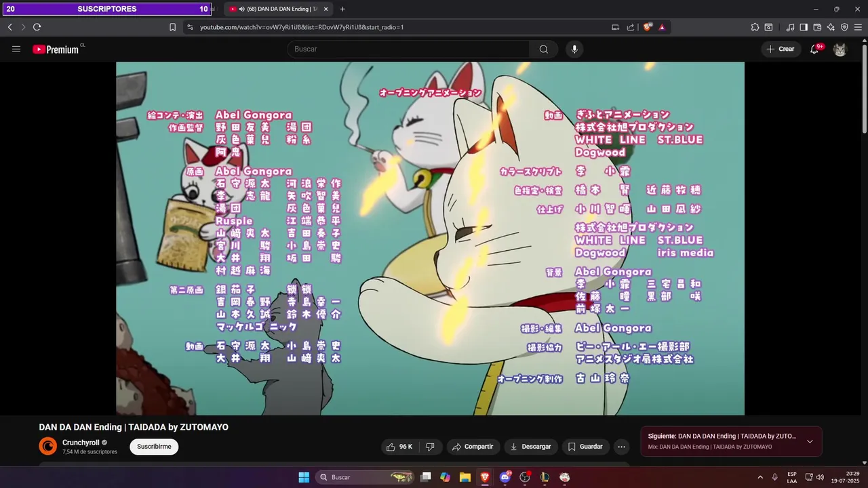The width and height of the screenshot is (868, 488).
Task: Switch to Brave in taskbar
Action: tap(484, 477)
